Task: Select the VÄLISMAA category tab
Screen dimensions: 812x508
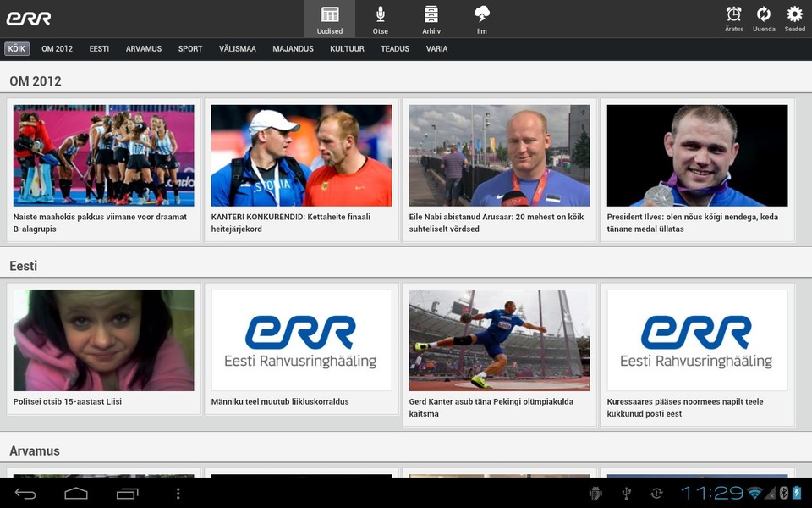Action: 237,49
